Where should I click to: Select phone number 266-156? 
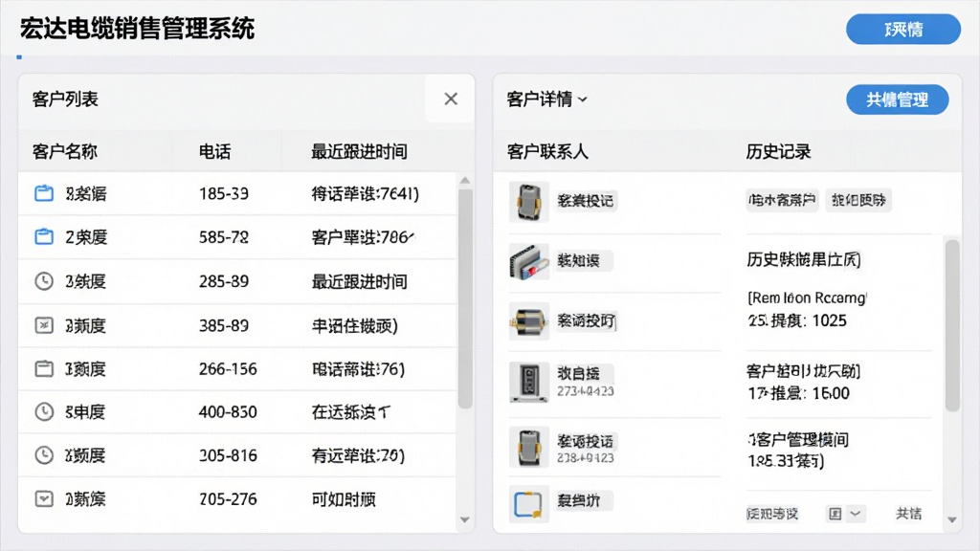[228, 369]
